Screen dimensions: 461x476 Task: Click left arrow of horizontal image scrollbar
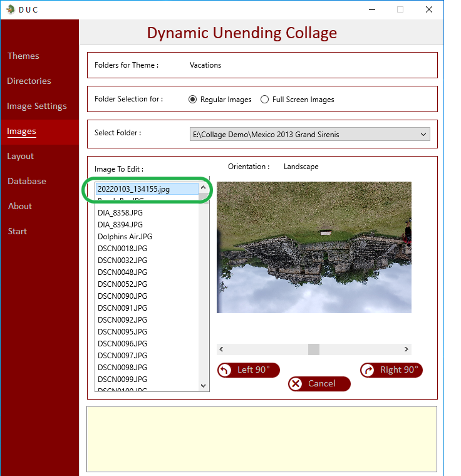pos(221,349)
